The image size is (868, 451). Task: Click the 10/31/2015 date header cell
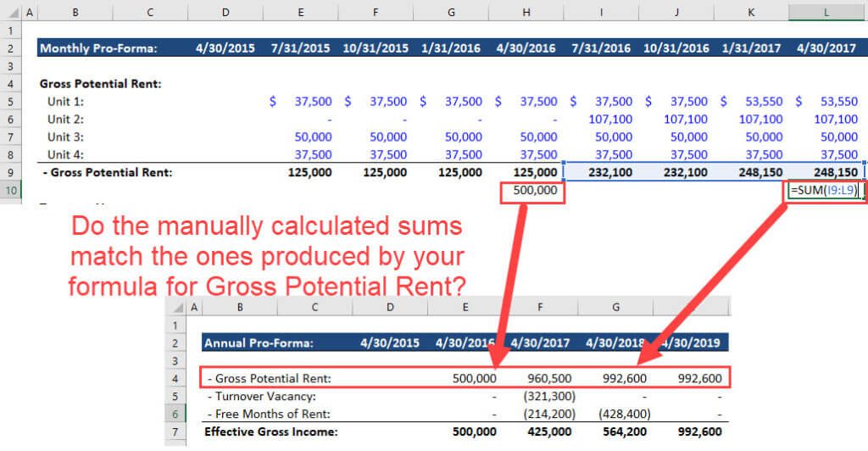377,48
